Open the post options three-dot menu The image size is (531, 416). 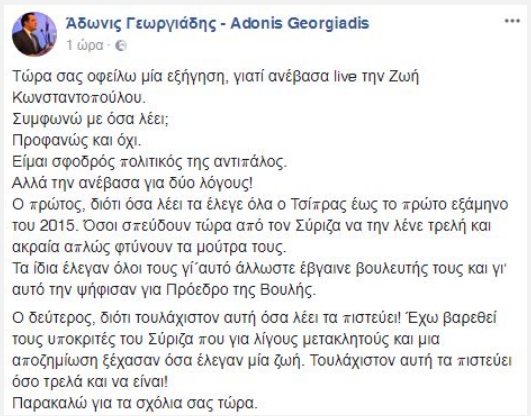pyautogui.click(x=512, y=21)
